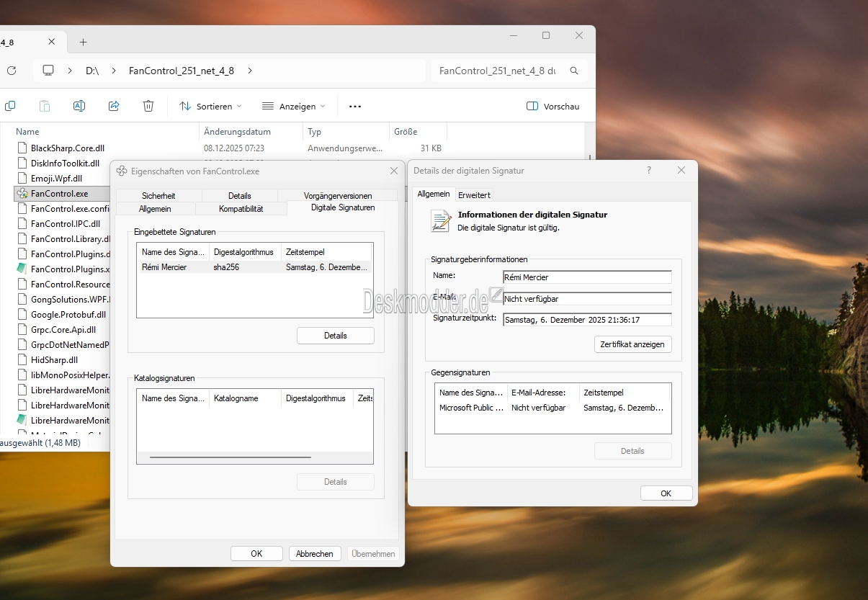
Task: Open a new Explorer tab with plus
Action: (84, 42)
